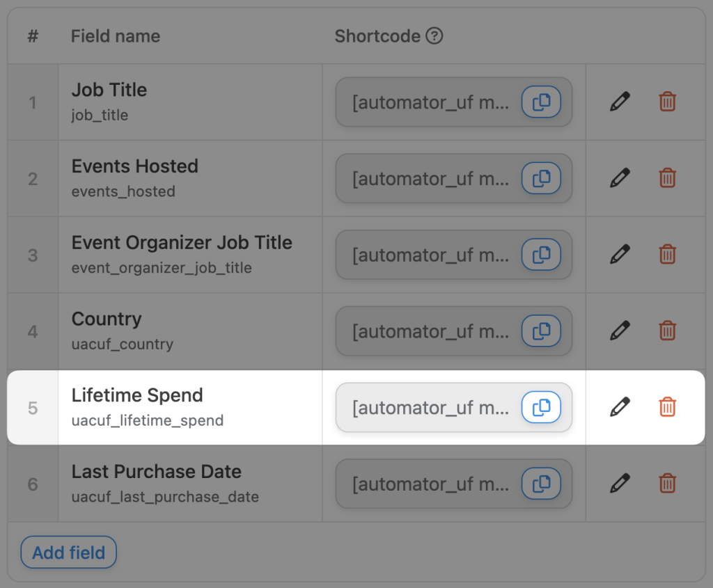Image resolution: width=713 pixels, height=588 pixels.
Task: Edit the Job Title field
Action: coord(620,102)
